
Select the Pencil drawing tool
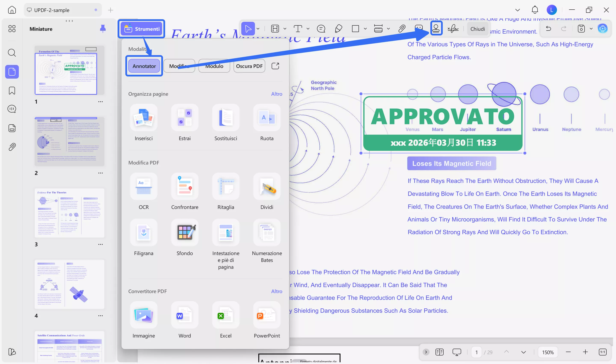click(x=339, y=29)
